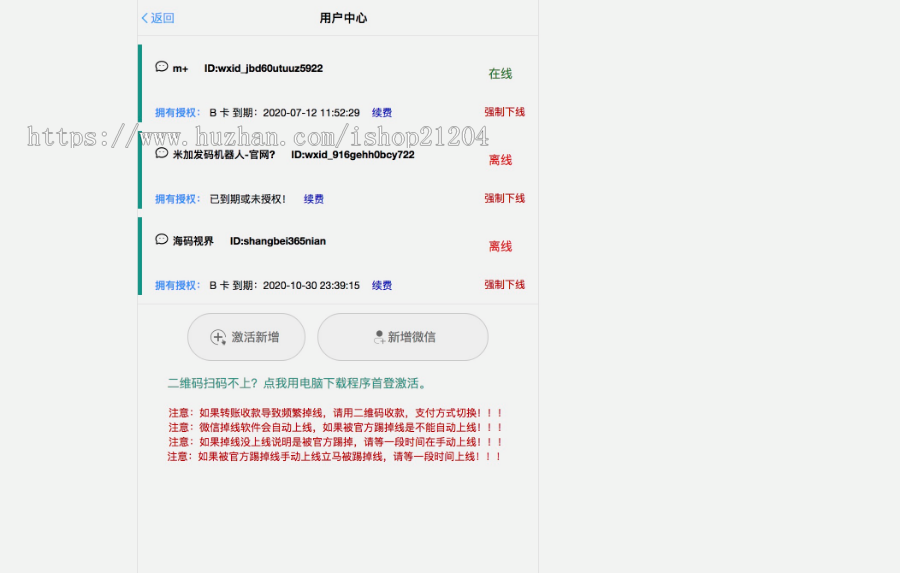Click 续费 for account wxid_jbd60utuuz5922
900x573 pixels.
click(x=382, y=113)
